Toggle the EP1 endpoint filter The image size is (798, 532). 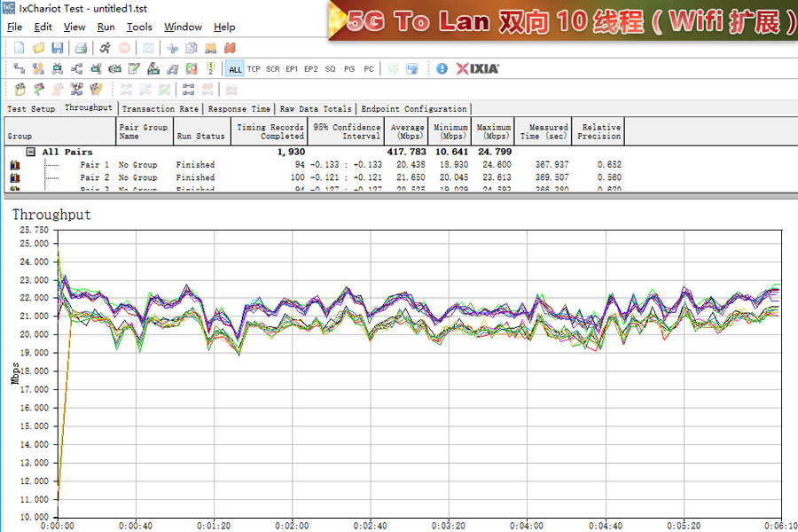click(292, 69)
